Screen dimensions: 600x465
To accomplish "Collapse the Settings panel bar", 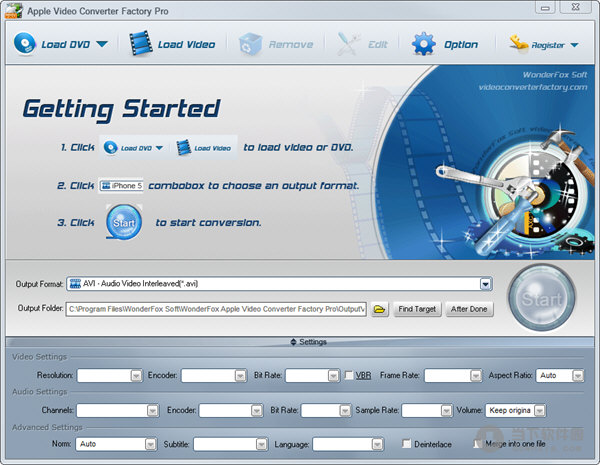I will tap(300, 342).
